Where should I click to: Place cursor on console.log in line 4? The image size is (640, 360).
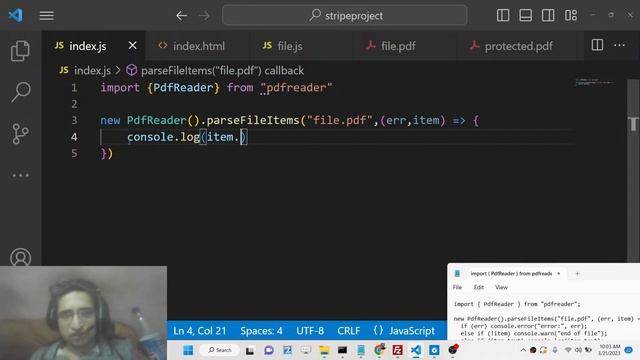[163, 137]
